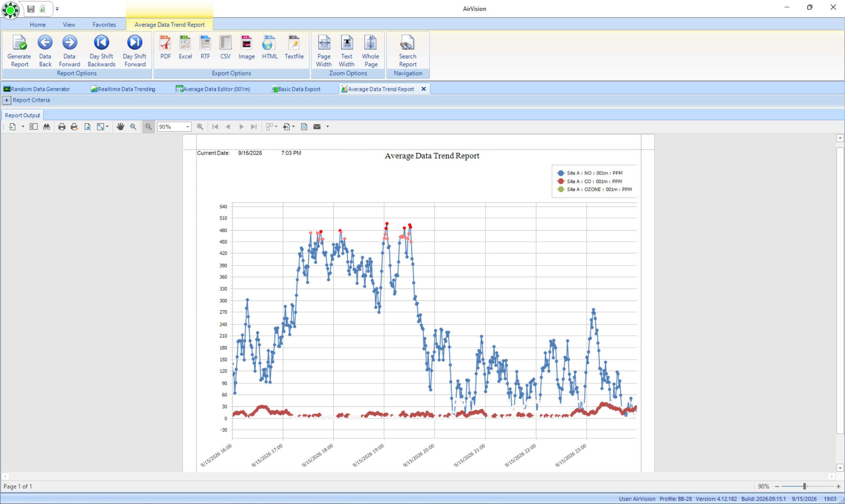This screenshot has height=504, width=845.
Task: Click the OZONE series legend marker
Action: (561, 189)
